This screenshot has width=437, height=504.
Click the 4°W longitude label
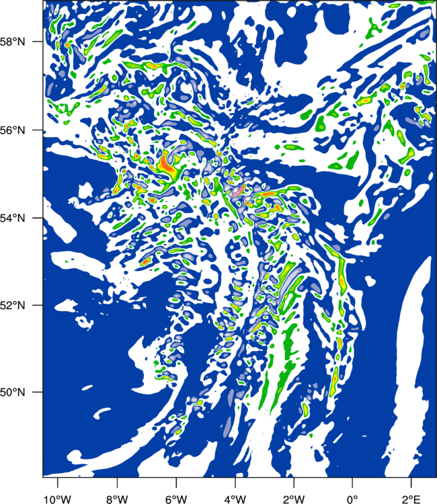[235, 499]
